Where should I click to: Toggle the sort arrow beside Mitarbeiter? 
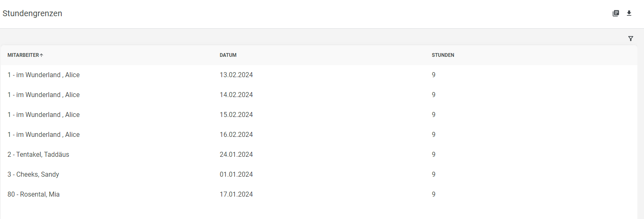click(x=41, y=55)
